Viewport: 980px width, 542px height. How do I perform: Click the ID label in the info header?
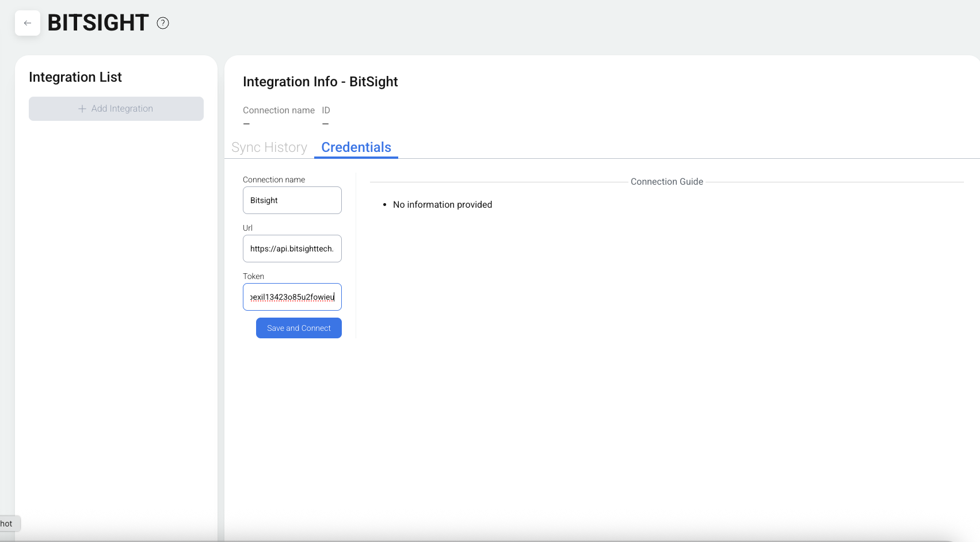pyautogui.click(x=326, y=110)
